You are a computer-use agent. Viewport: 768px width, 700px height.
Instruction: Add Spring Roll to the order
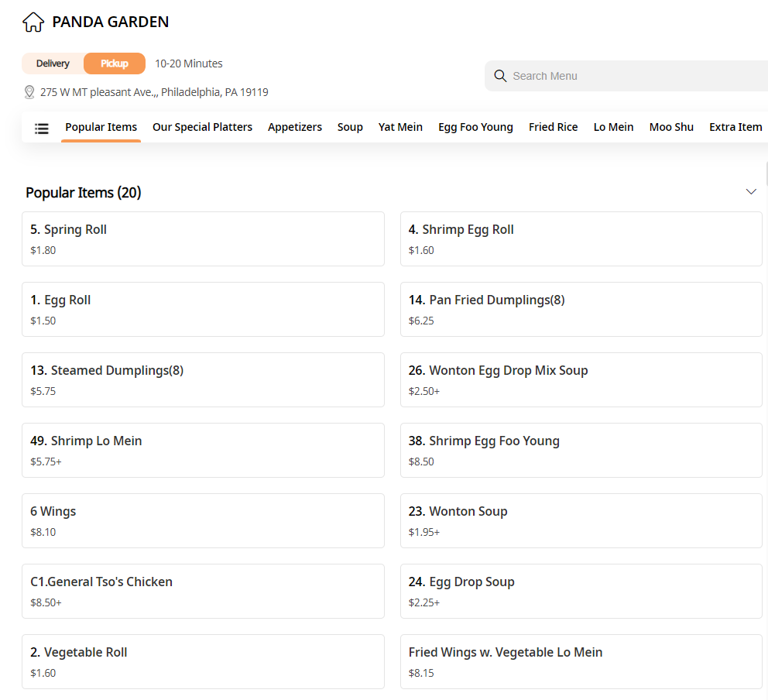(203, 238)
